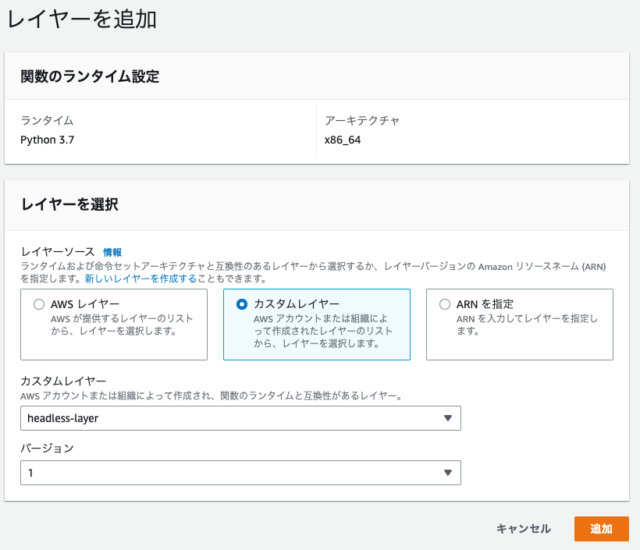Click the headless-layer dropdown arrow icon
This screenshot has width=640, height=550.
click(x=447, y=418)
